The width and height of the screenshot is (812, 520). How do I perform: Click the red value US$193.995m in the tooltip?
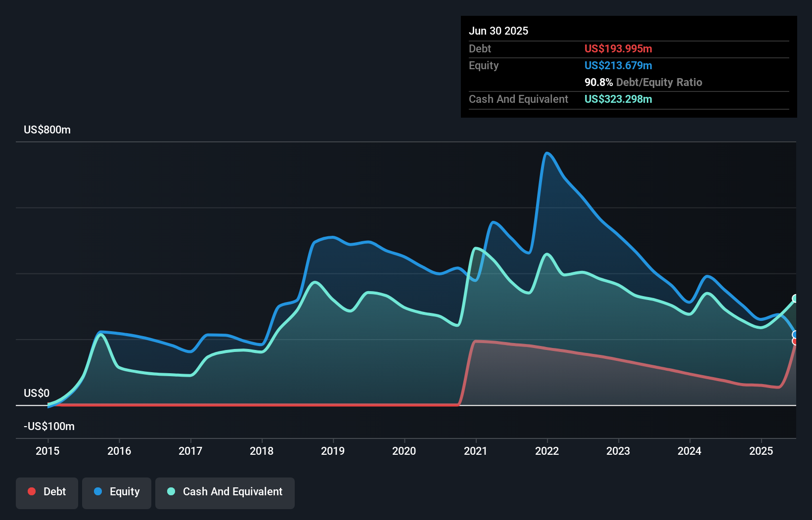coord(618,48)
